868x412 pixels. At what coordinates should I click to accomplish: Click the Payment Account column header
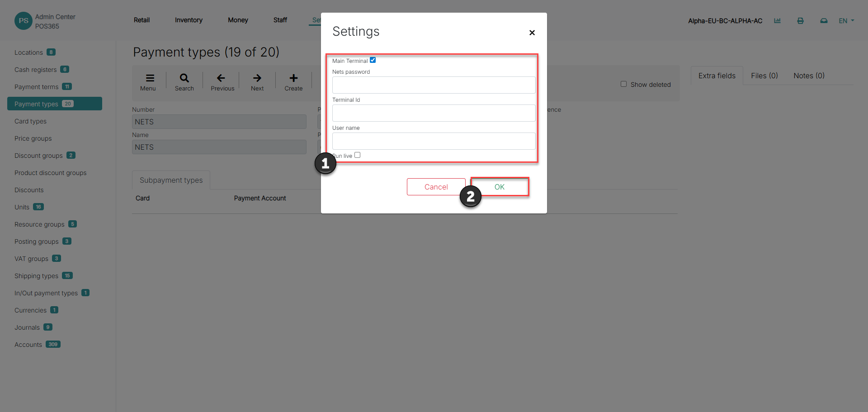(260, 198)
